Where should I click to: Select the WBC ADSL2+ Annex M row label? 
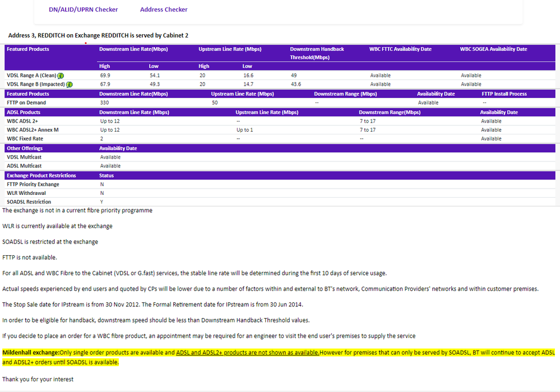33,130
